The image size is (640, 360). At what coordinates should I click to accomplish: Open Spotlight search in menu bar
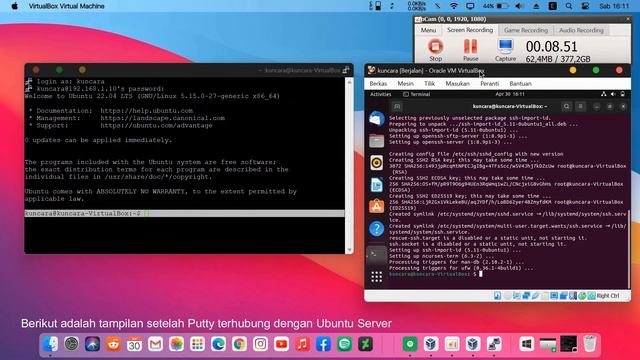coord(569,6)
